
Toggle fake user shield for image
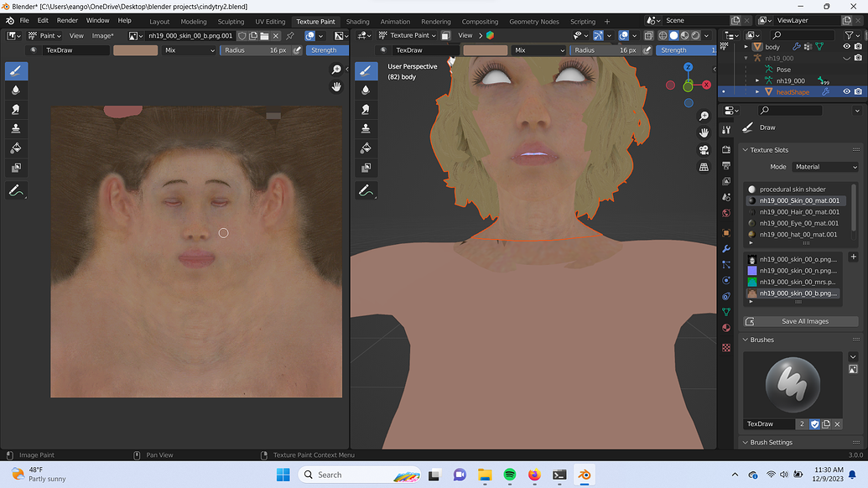[242, 35]
